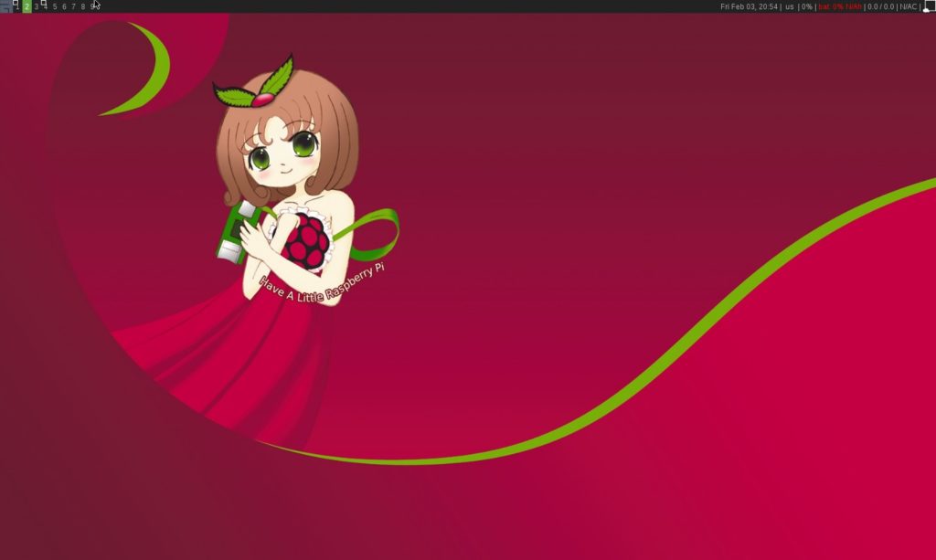Click the "0.0 / 0.0" status readout
The width and height of the screenshot is (936, 560).
(x=880, y=6)
